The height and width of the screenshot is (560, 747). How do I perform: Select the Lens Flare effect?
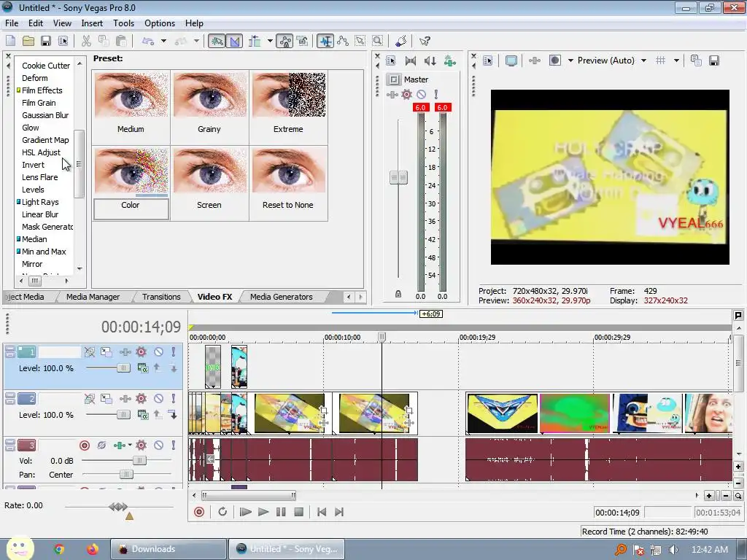coord(39,176)
